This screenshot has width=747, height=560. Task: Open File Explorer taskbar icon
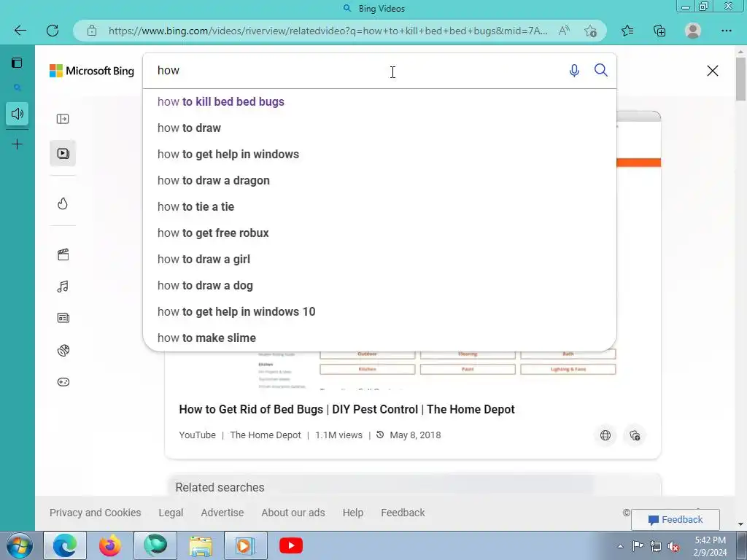pyautogui.click(x=201, y=545)
